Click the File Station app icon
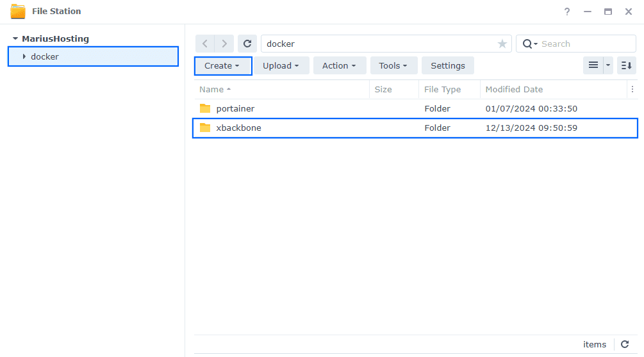Screen dimensions: 644x357 coord(18,11)
